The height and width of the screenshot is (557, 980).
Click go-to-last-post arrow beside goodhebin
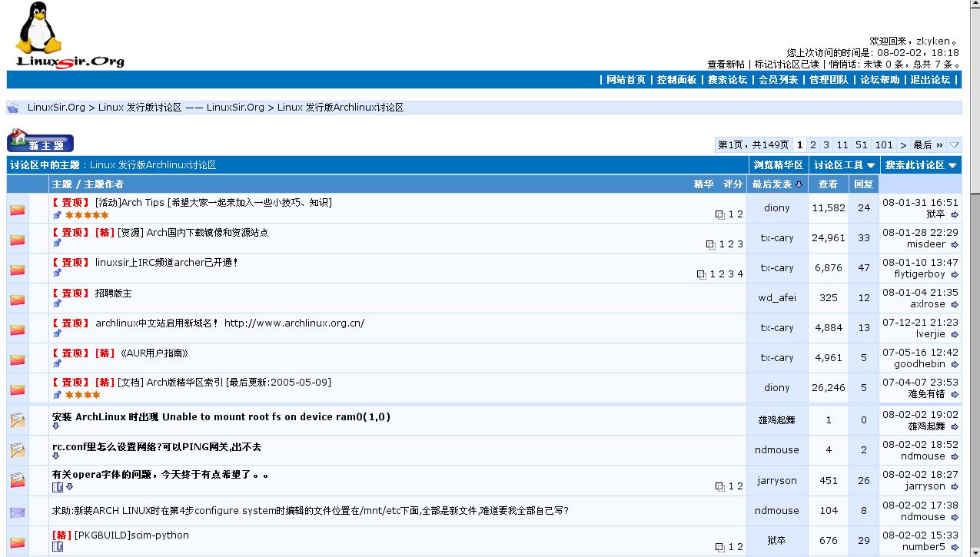(955, 365)
